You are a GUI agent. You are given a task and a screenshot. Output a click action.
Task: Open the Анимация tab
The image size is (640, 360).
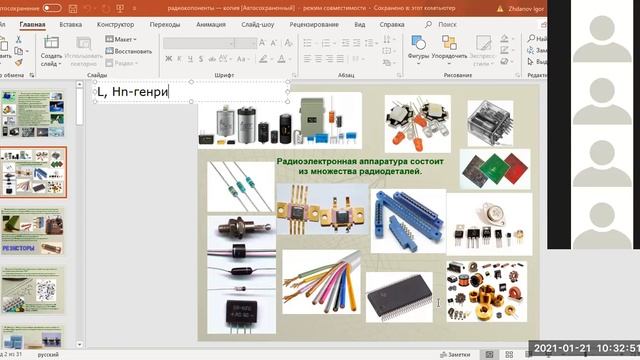click(x=211, y=24)
